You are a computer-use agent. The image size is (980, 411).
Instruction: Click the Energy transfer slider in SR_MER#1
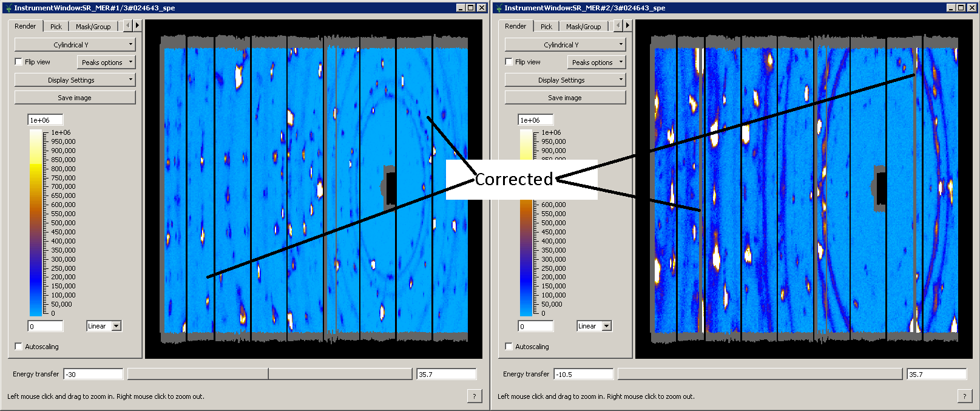point(269,375)
